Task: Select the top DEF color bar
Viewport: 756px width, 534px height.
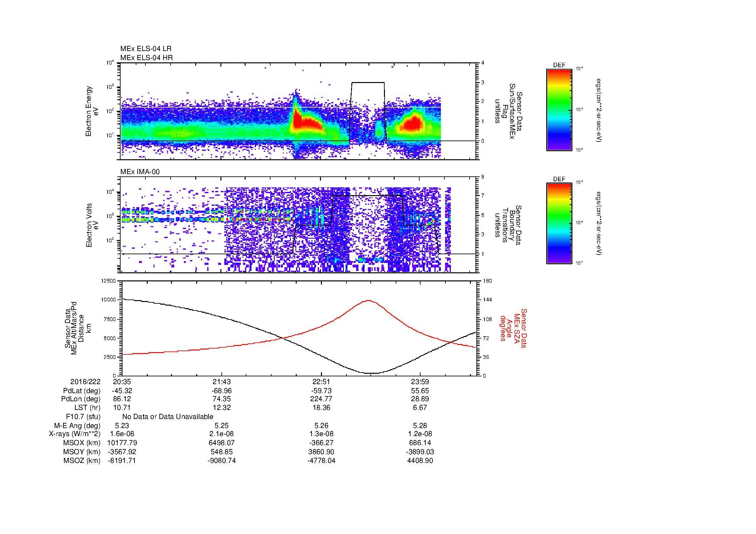Action: tap(559, 110)
